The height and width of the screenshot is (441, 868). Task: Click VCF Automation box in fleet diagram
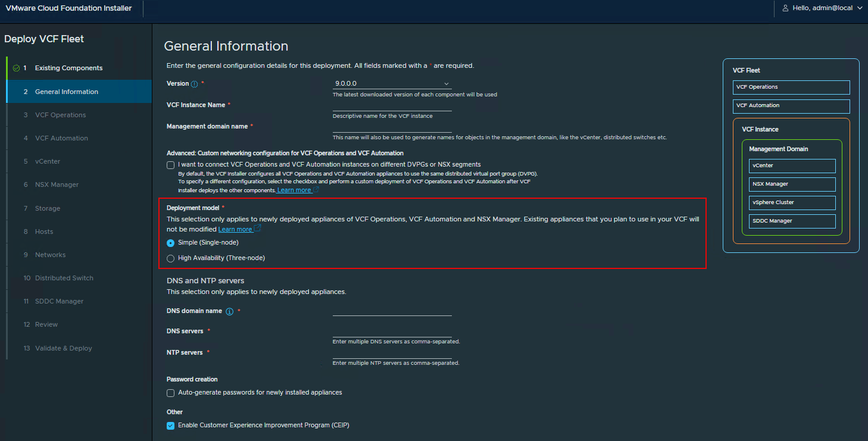coord(791,105)
